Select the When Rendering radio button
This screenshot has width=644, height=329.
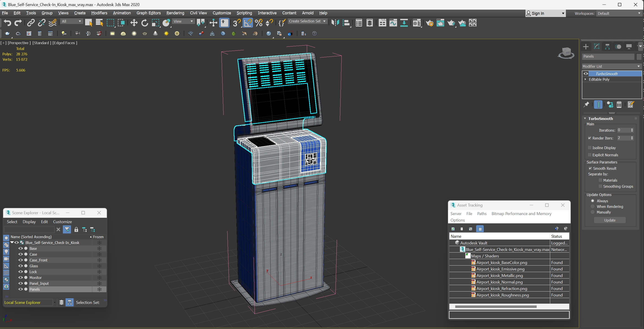[x=593, y=206]
